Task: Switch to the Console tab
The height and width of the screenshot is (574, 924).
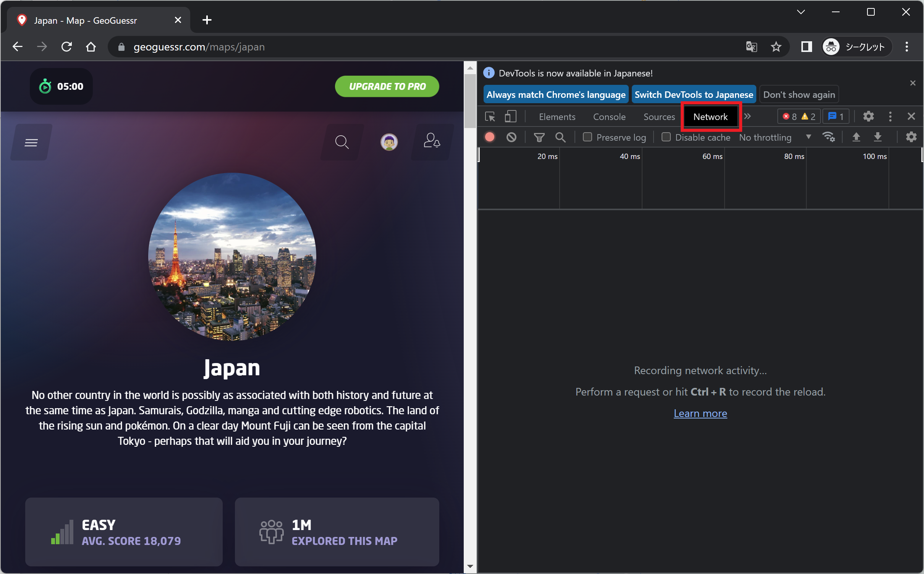Action: (609, 117)
